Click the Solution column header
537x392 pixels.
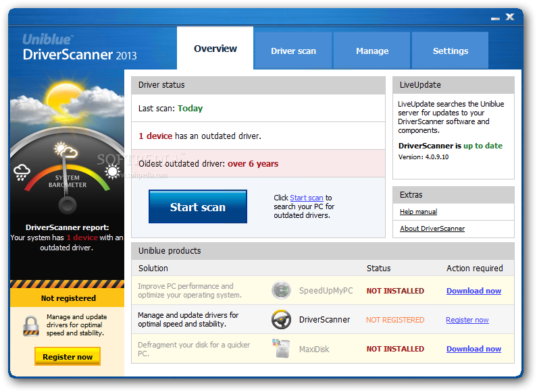point(153,268)
